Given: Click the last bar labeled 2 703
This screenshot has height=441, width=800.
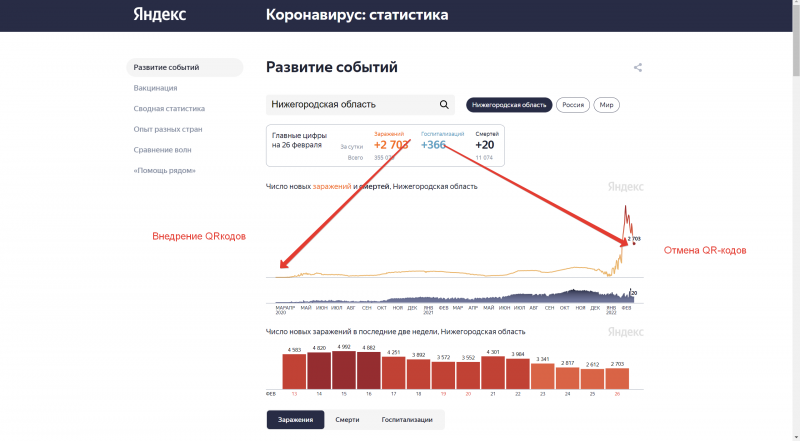Looking at the screenshot, I should pyautogui.click(x=617, y=379).
